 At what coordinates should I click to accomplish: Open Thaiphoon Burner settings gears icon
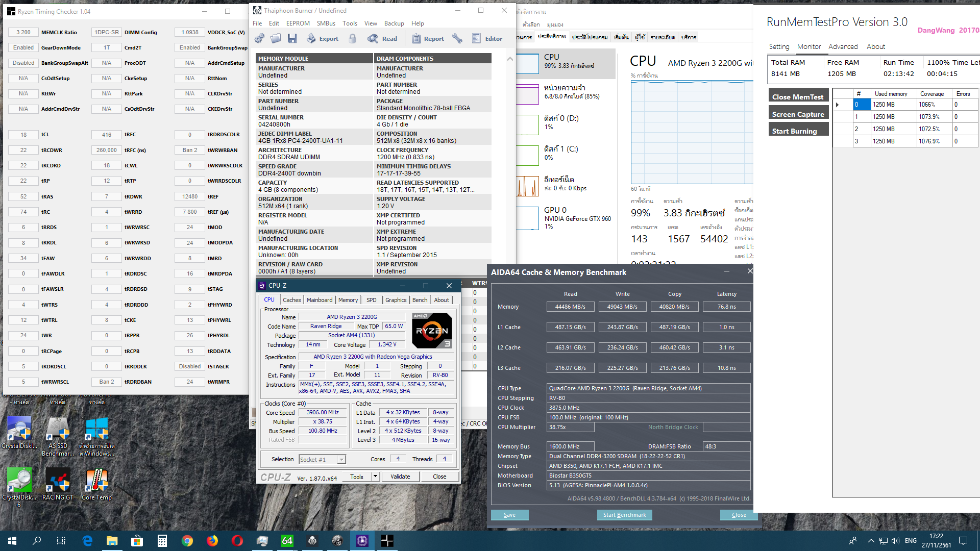(259, 38)
